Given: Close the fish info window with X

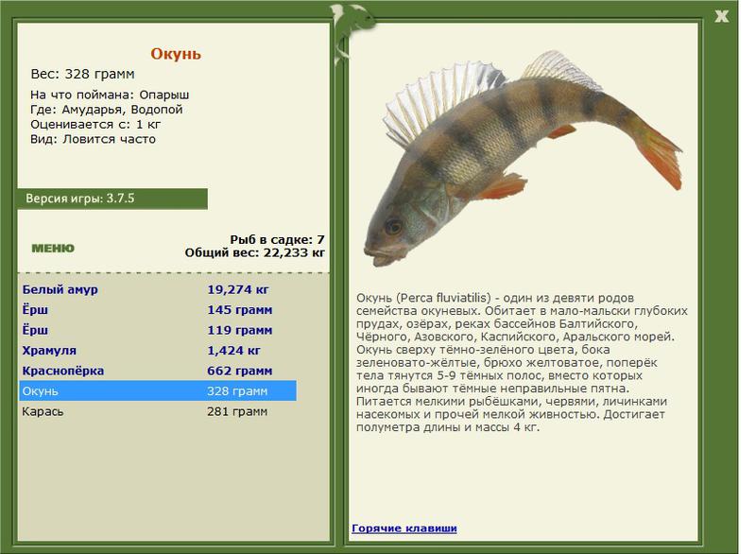Looking at the screenshot, I should tap(721, 15).
